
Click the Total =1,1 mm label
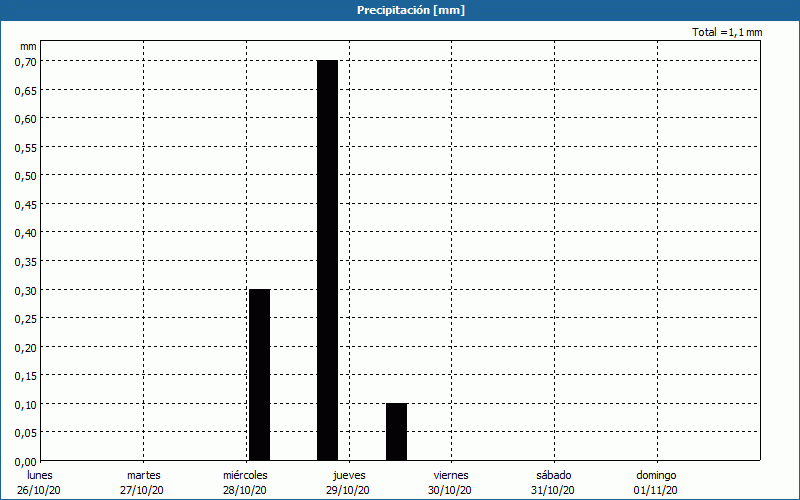[727, 32]
